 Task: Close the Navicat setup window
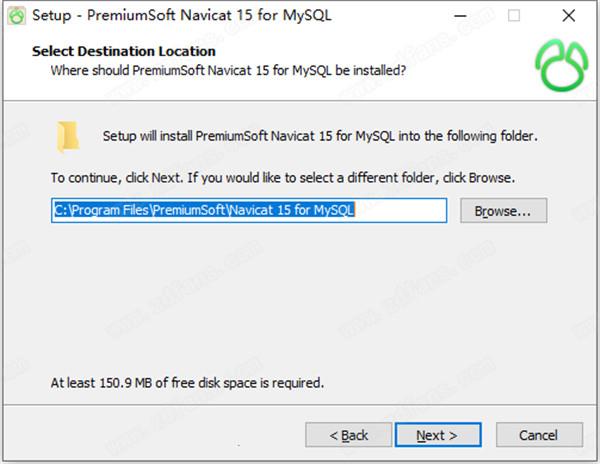pyautogui.click(x=569, y=16)
